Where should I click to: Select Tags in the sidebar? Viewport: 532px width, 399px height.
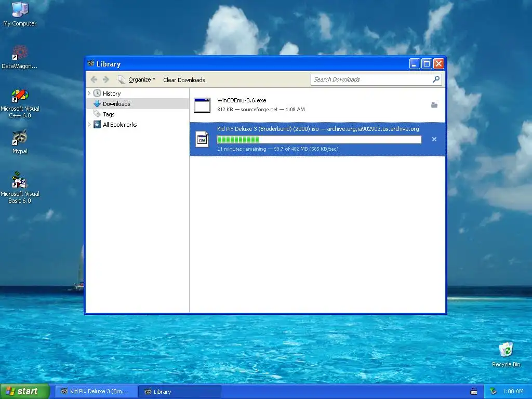(x=109, y=114)
